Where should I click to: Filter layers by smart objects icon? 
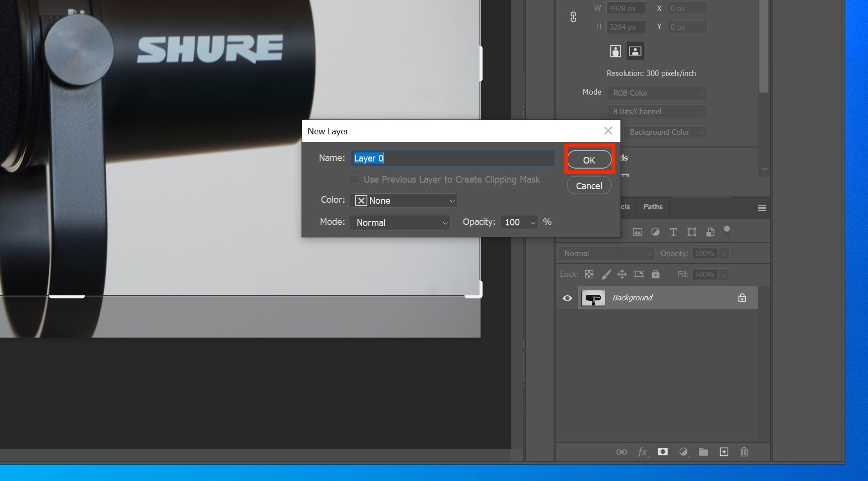click(710, 232)
